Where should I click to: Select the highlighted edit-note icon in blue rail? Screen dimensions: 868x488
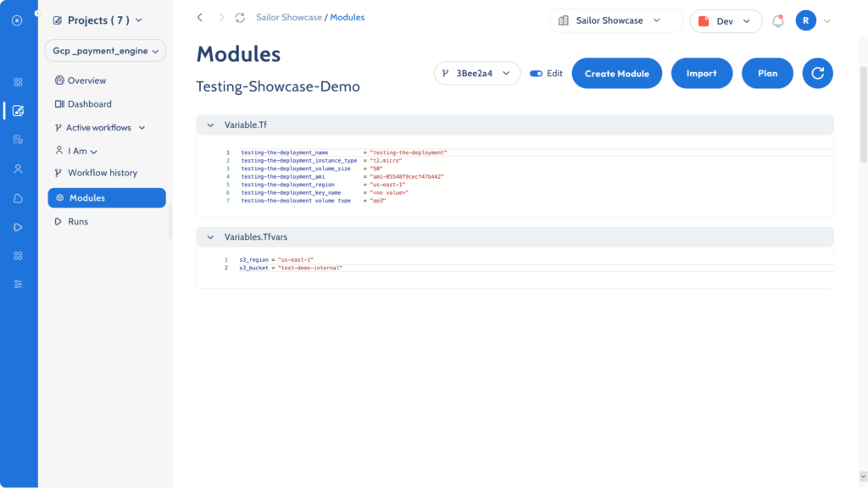point(18,111)
